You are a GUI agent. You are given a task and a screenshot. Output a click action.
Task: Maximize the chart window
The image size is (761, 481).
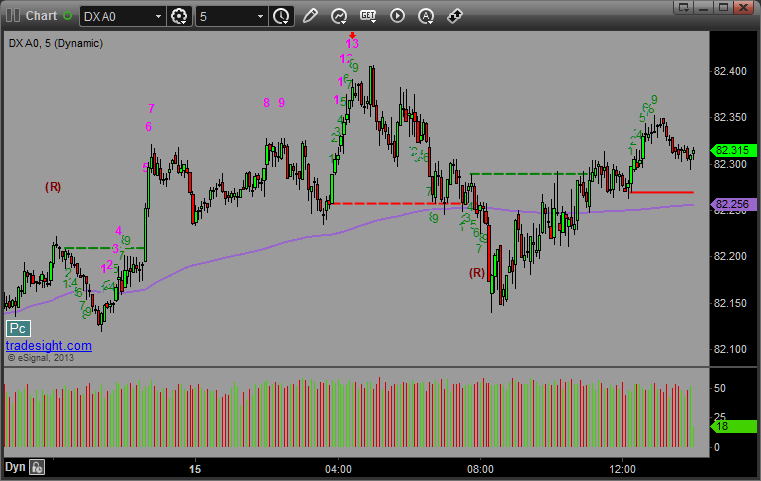(x=723, y=7)
